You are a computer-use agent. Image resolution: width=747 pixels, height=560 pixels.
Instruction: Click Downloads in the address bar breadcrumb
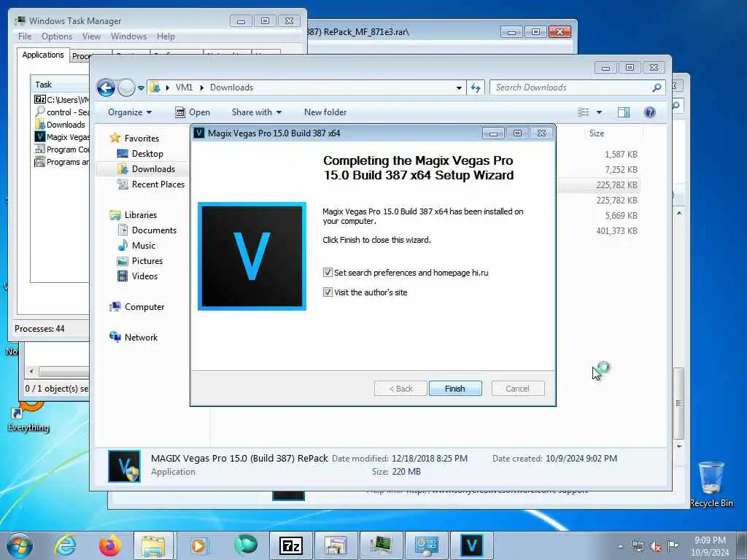tap(231, 87)
